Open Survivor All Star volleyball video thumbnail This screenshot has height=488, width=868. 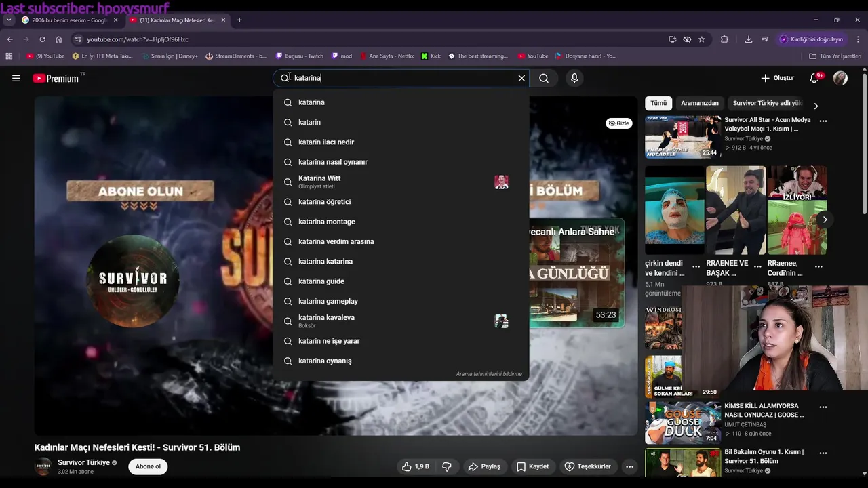[683, 137]
